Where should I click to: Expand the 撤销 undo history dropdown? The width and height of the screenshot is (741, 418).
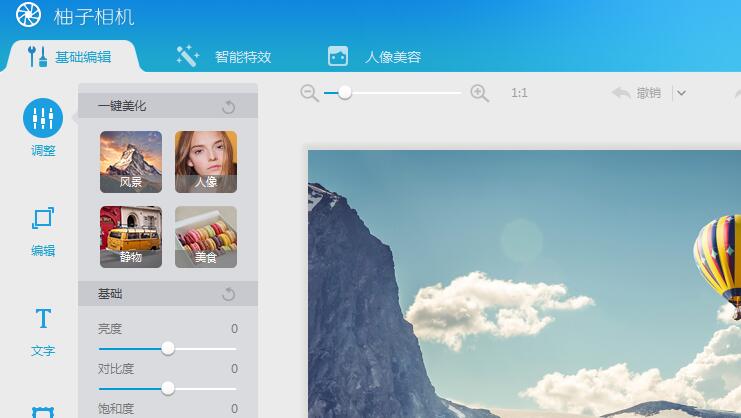681,93
